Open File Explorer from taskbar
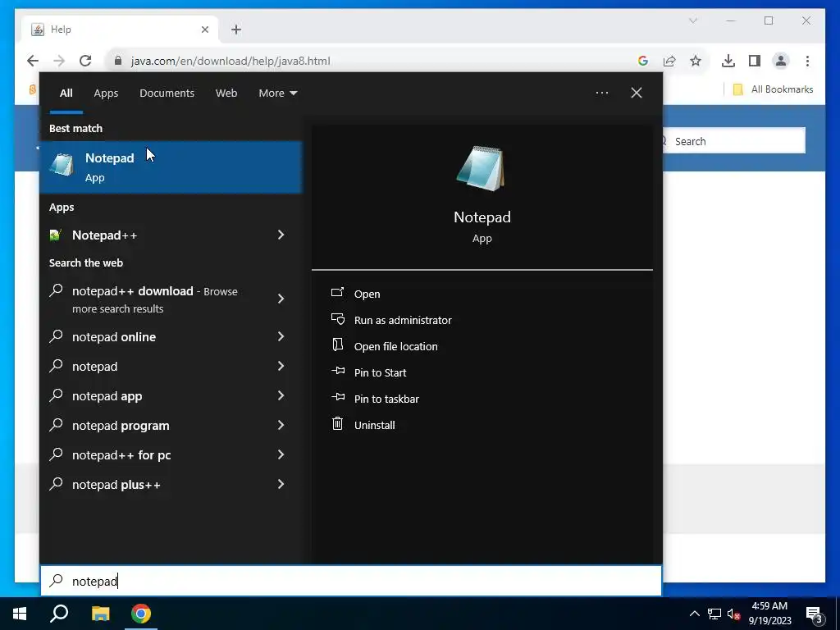This screenshot has width=840, height=630. click(100, 614)
